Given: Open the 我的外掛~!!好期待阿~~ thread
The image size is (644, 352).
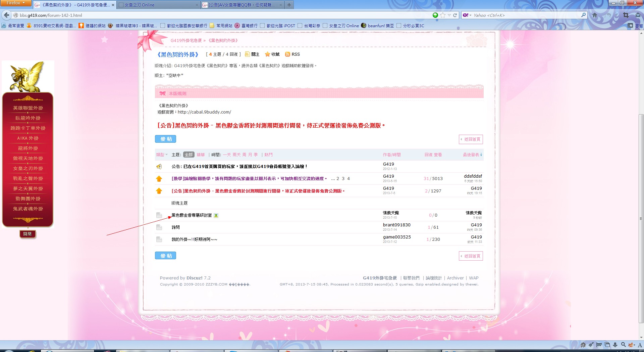Looking at the screenshot, I should pyautogui.click(x=194, y=239).
